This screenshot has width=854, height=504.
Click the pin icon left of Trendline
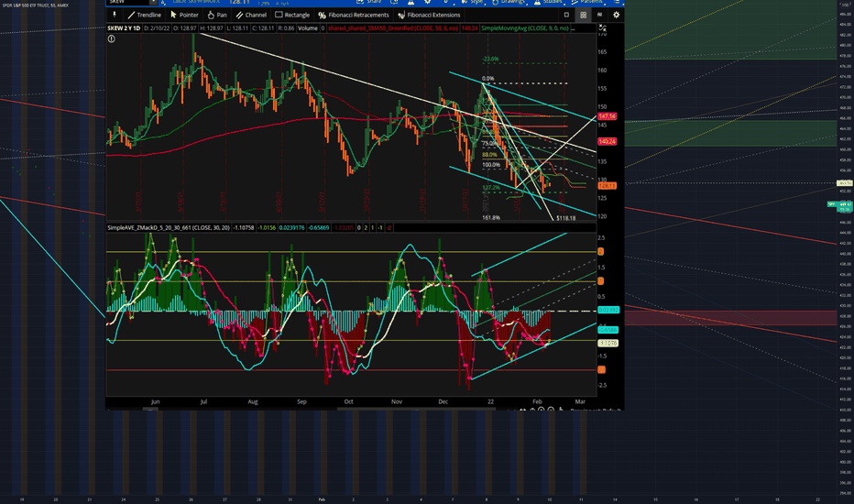(x=115, y=15)
